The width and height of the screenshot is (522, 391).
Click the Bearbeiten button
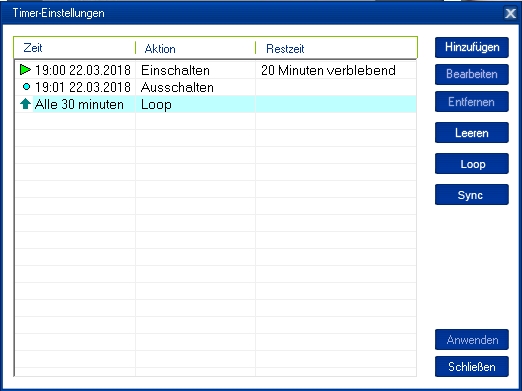point(472,74)
